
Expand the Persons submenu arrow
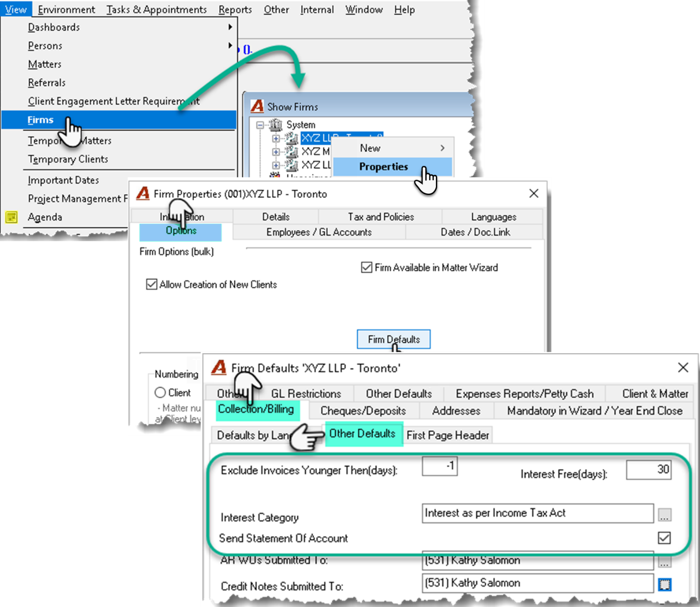(230, 45)
